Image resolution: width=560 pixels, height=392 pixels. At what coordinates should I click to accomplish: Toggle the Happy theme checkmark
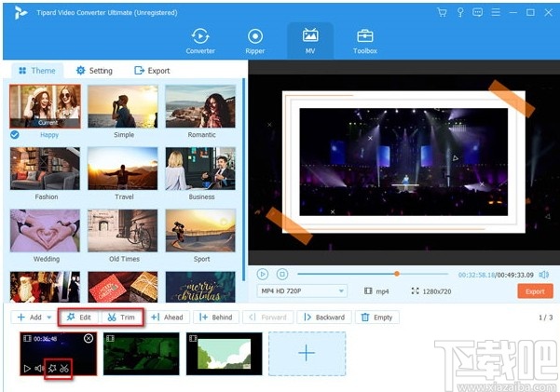(15, 135)
